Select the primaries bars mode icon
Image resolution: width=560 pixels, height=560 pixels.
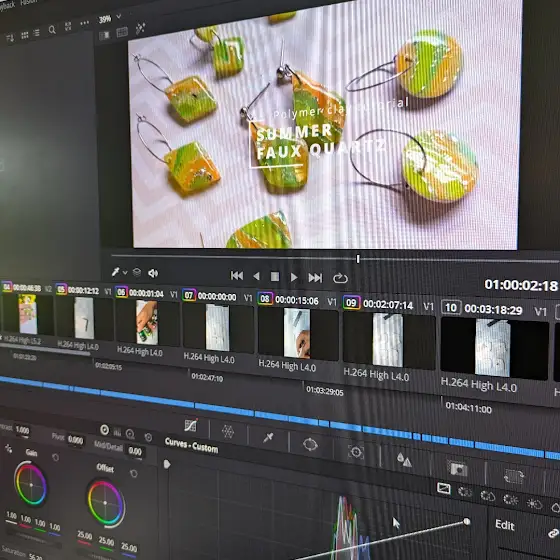(118, 432)
